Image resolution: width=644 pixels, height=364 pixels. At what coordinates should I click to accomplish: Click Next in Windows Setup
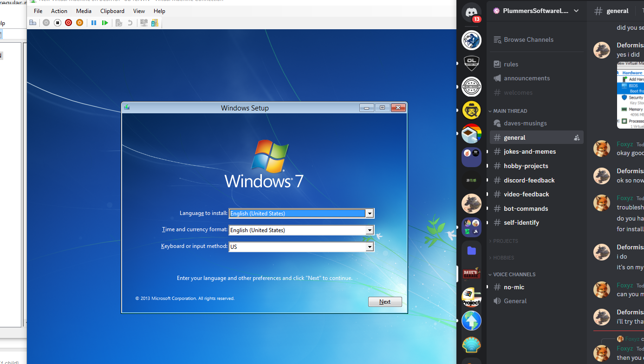[385, 302]
